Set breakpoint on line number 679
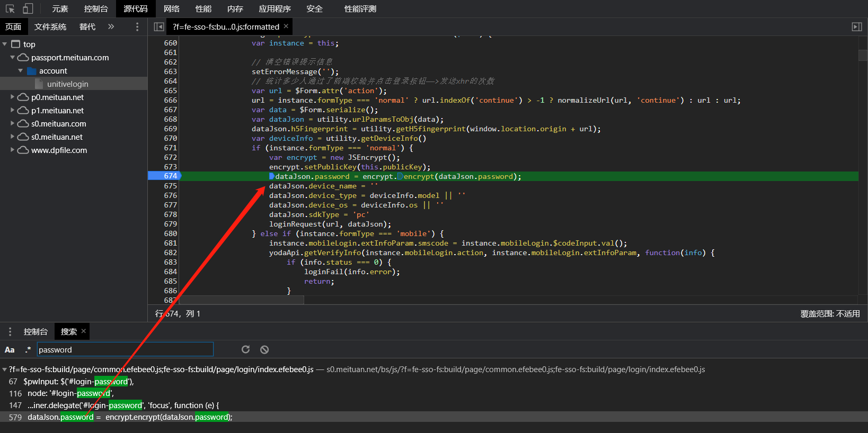The width and height of the screenshot is (868, 433). 170,224
